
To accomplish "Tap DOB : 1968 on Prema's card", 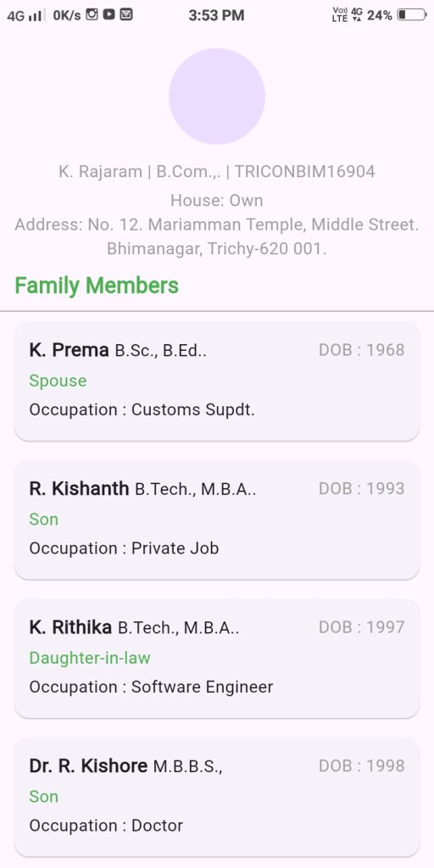I will (362, 350).
